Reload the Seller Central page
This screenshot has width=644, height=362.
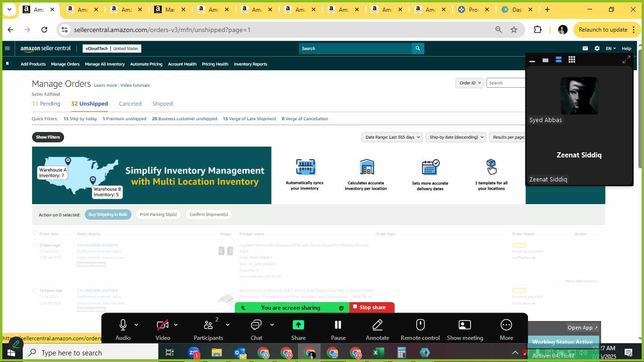tap(44, 30)
